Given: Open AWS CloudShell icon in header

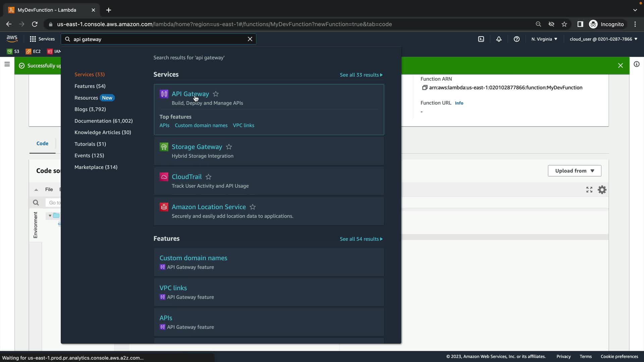Looking at the screenshot, I should [481, 39].
